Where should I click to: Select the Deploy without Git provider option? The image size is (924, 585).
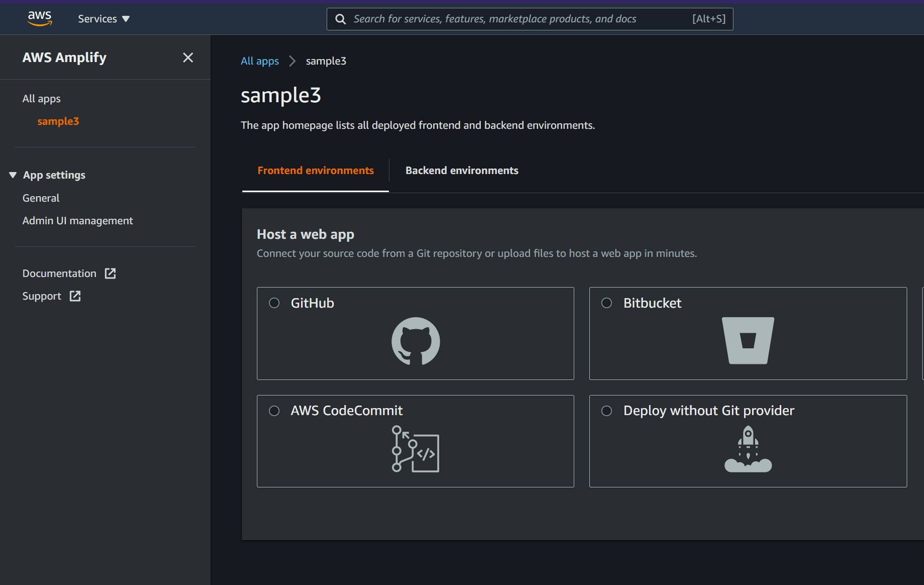pyautogui.click(x=606, y=411)
